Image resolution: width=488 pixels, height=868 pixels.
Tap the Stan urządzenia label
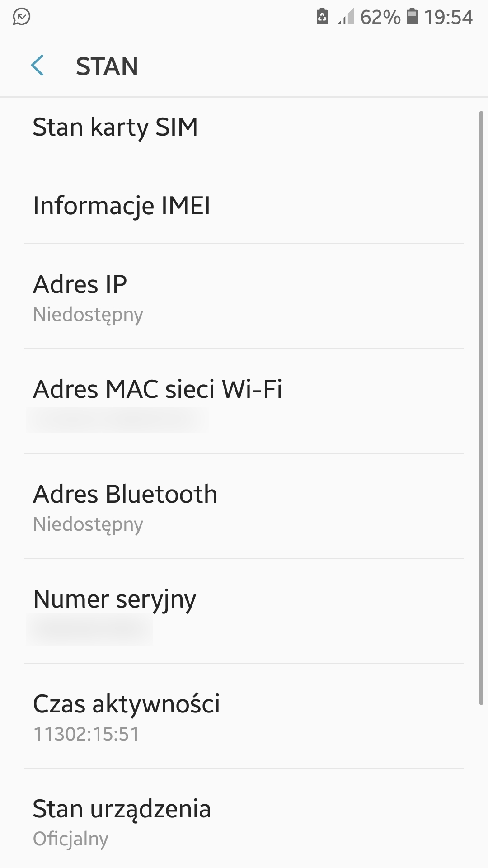pyautogui.click(x=122, y=809)
